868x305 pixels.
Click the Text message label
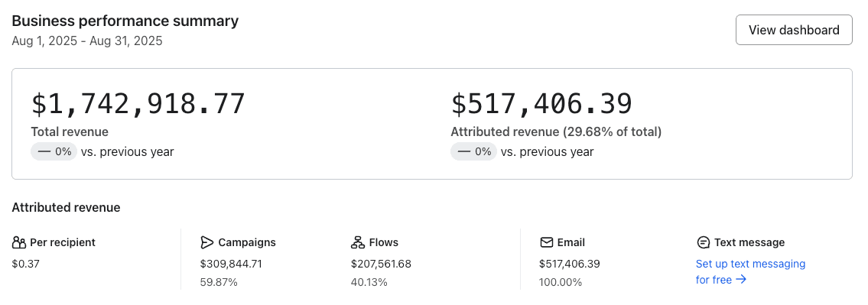coord(749,242)
